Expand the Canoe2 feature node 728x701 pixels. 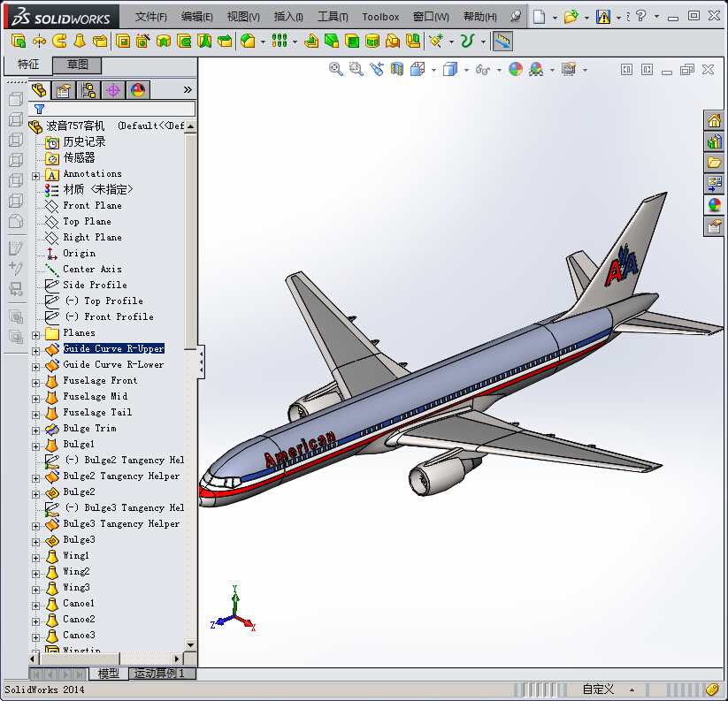tap(35, 621)
